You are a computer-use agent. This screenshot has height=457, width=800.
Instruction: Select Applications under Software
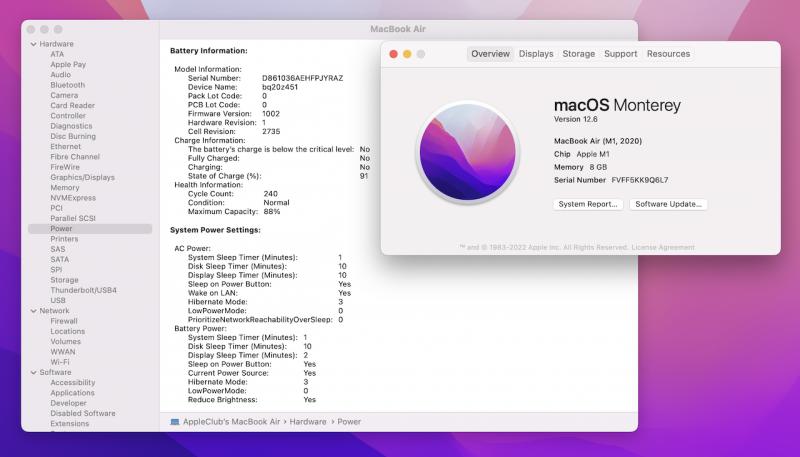pyautogui.click(x=72, y=393)
